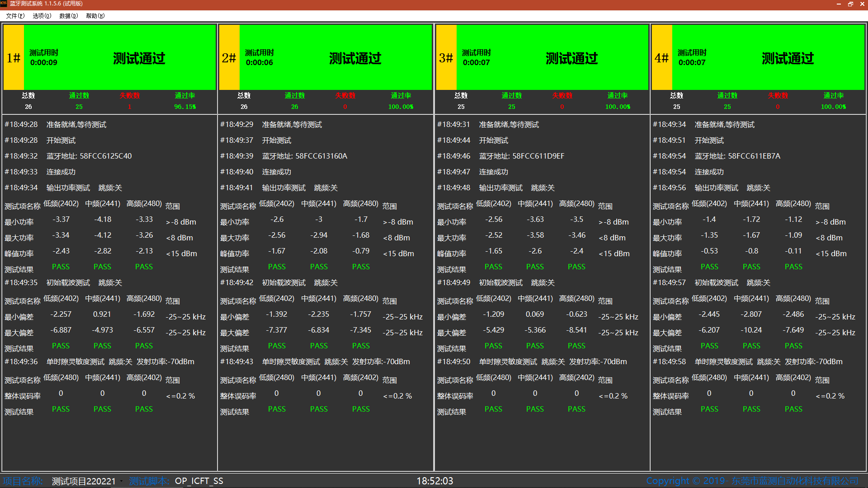868x488 pixels.
Task: Open the 数据(D) menu
Action: [x=68, y=16]
